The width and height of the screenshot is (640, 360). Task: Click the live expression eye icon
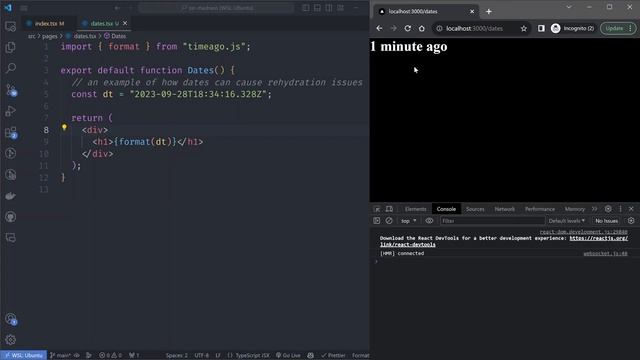(429, 221)
